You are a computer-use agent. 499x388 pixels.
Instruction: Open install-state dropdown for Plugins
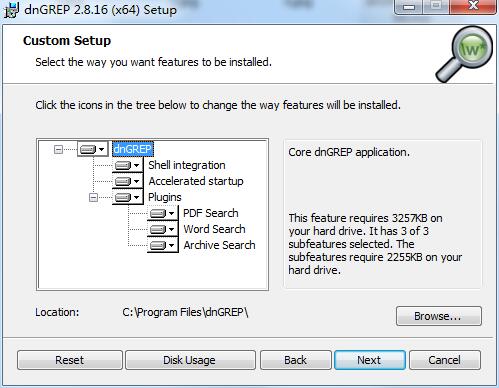coord(128,197)
